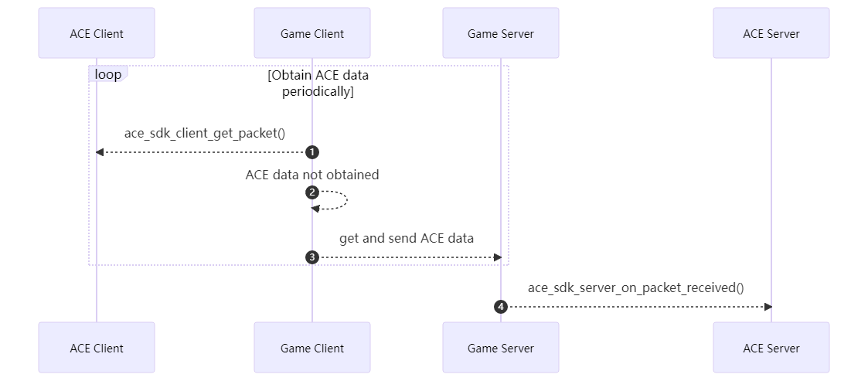Select the top ACE Server participant box
Screen dimensions: 868x381
click(x=771, y=33)
